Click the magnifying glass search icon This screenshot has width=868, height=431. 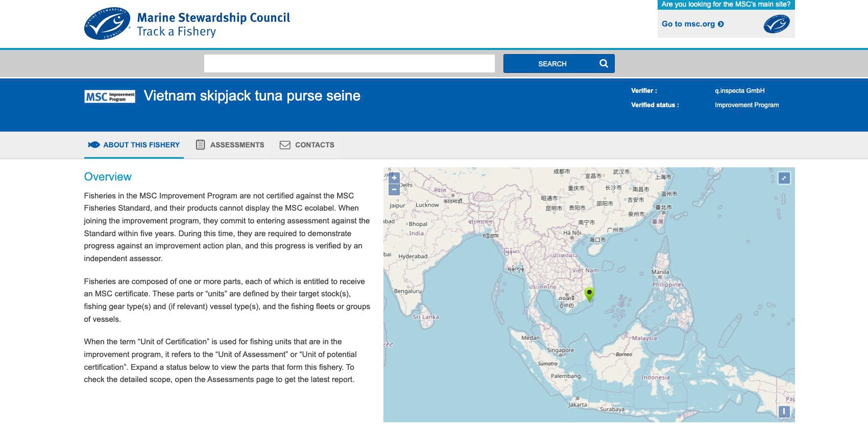tap(604, 64)
